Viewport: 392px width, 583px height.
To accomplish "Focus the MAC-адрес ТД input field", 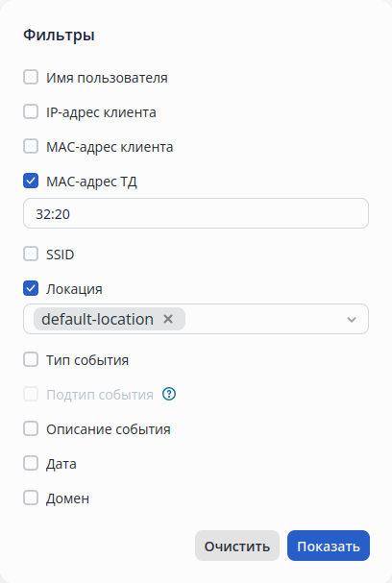I will [196, 213].
